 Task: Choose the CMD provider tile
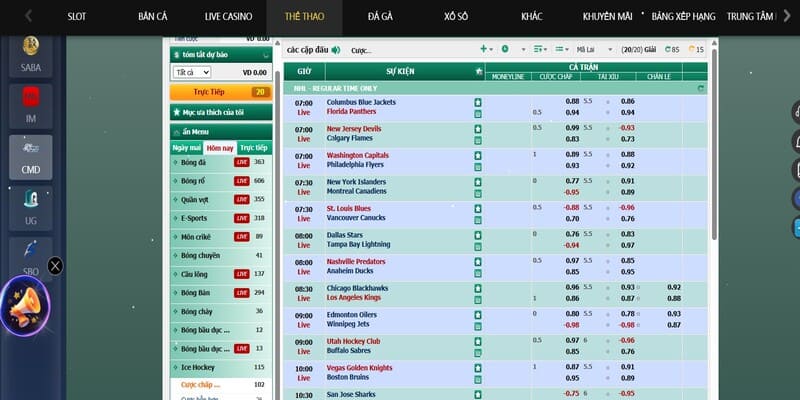31,157
